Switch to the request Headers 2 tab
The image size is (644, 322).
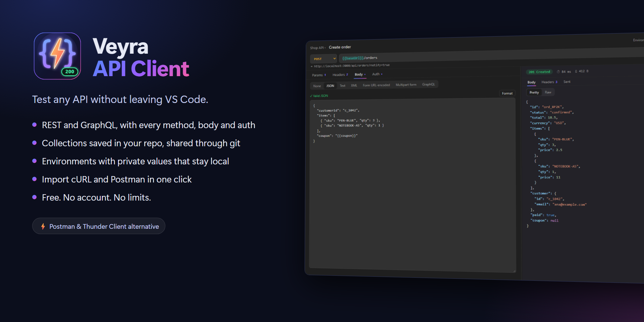point(340,75)
